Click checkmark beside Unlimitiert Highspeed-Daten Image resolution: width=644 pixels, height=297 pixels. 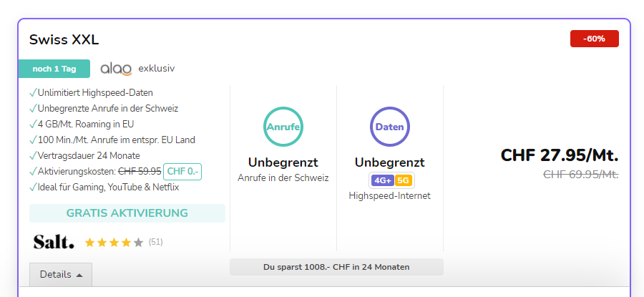pos(33,93)
